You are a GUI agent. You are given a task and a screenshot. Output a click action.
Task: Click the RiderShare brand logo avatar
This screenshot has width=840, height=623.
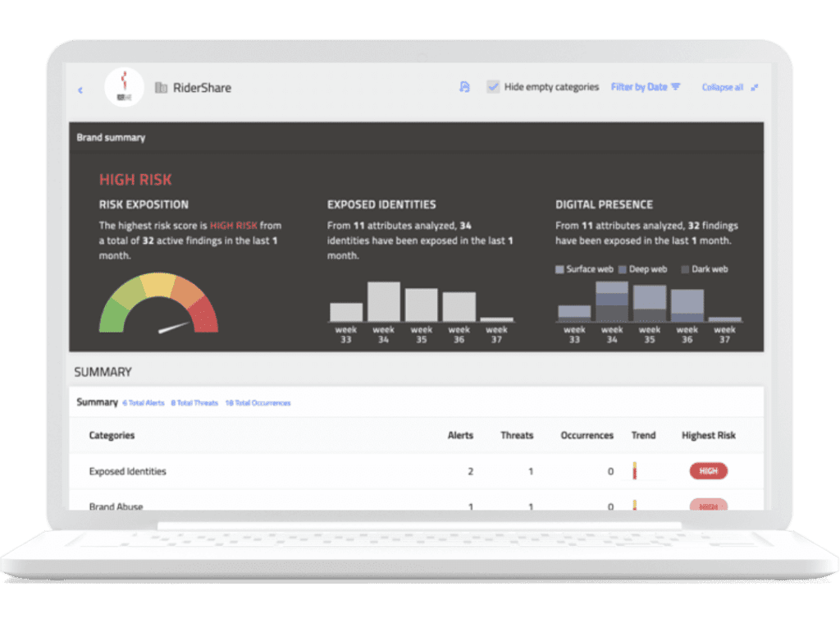pyautogui.click(x=125, y=87)
